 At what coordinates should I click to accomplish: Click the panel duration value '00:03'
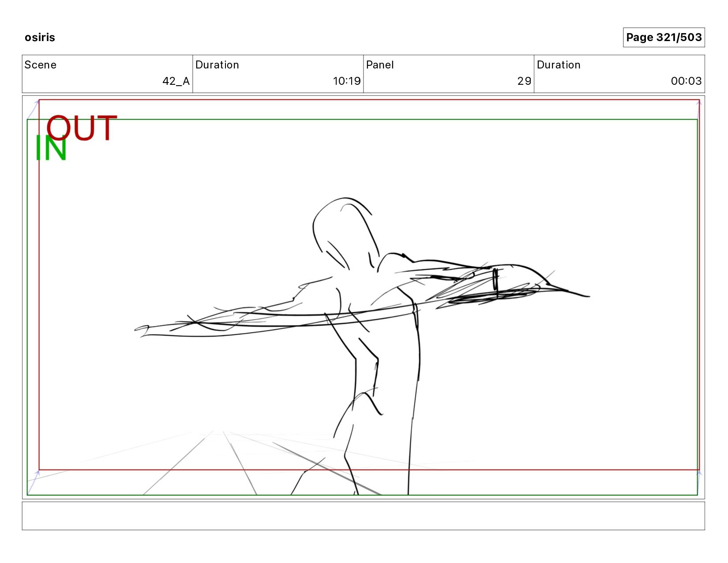click(x=686, y=81)
